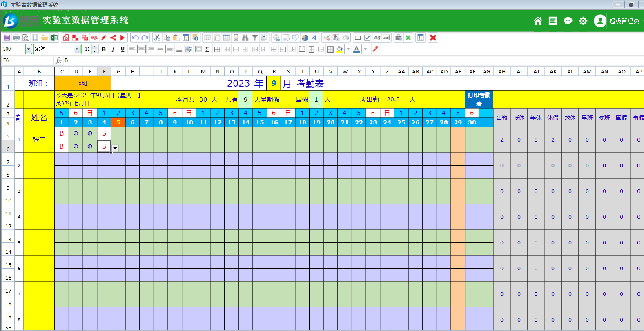
Task: Click the red play run icon
Action: (x=123, y=38)
